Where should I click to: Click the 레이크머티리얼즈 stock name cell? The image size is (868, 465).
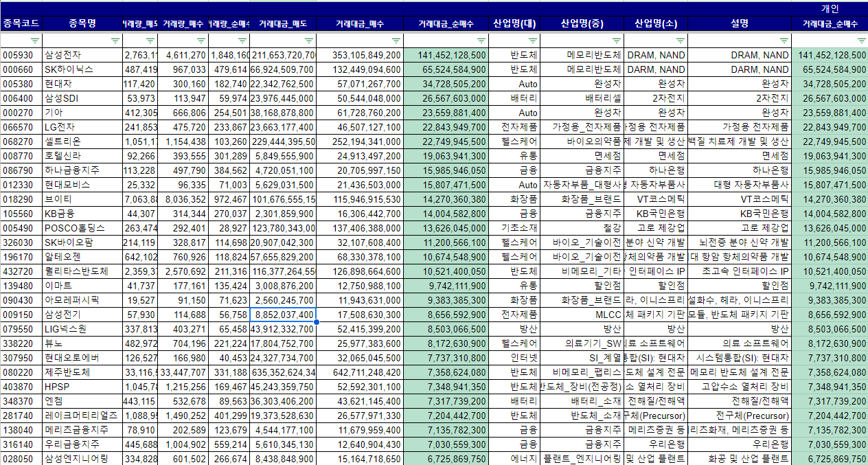pos(83,416)
